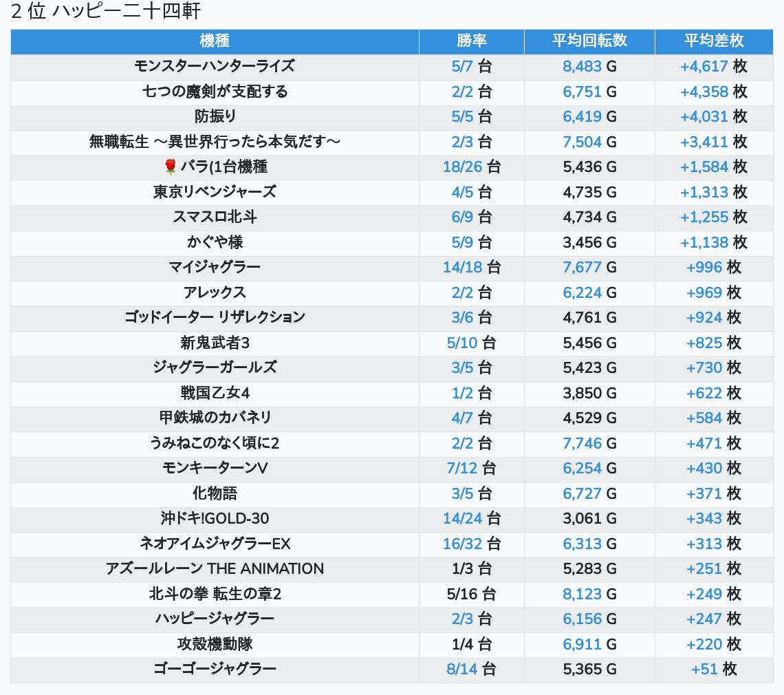Click the 平均回転数 column header
Image resolution: width=784 pixels, height=695 pixels.
click(x=589, y=41)
